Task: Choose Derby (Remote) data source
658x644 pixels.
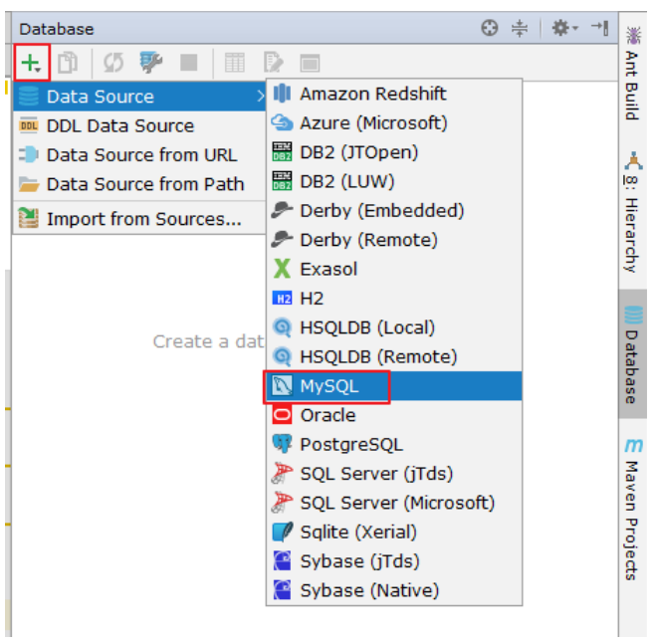Action: [x=394, y=240]
